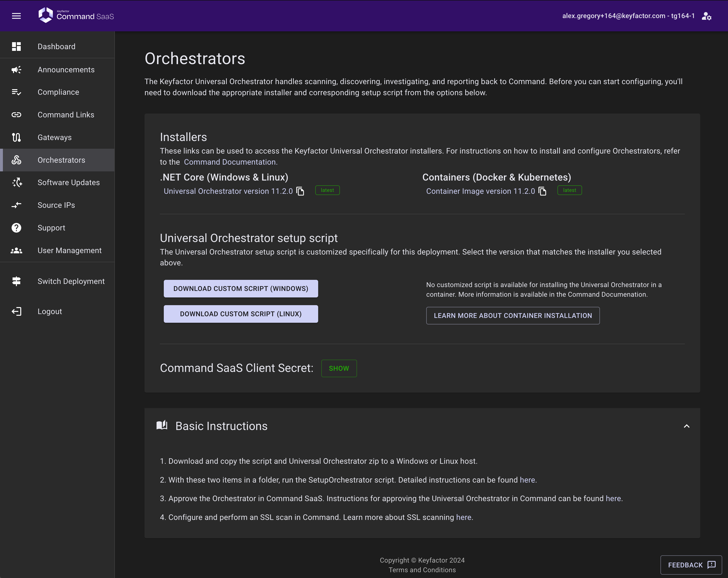Open the Dashboard menu item
Screen dimensions: 728x578
point(56,47)
